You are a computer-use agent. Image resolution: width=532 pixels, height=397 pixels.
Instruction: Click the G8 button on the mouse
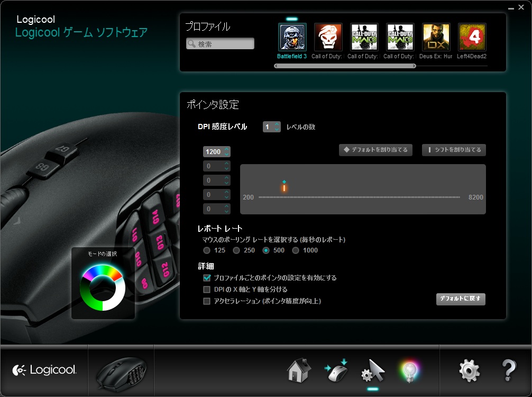coord(43,167)
